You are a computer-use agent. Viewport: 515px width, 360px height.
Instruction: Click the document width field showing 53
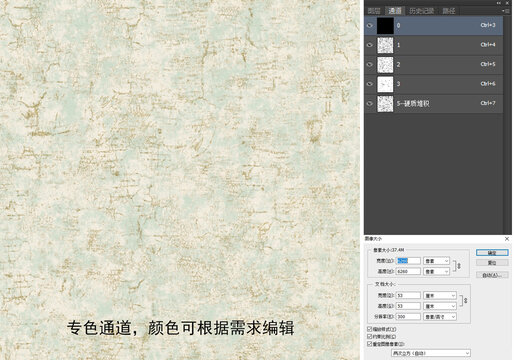(x=408, y=295)
